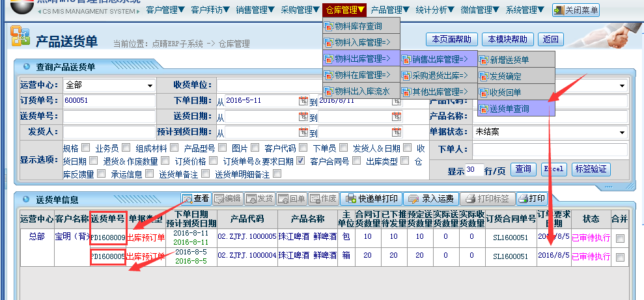Image resolution: width=644 pixels, height=300 pixels.
Task: Click the 查看 view toolbar button
Action: tap(195, 198)
